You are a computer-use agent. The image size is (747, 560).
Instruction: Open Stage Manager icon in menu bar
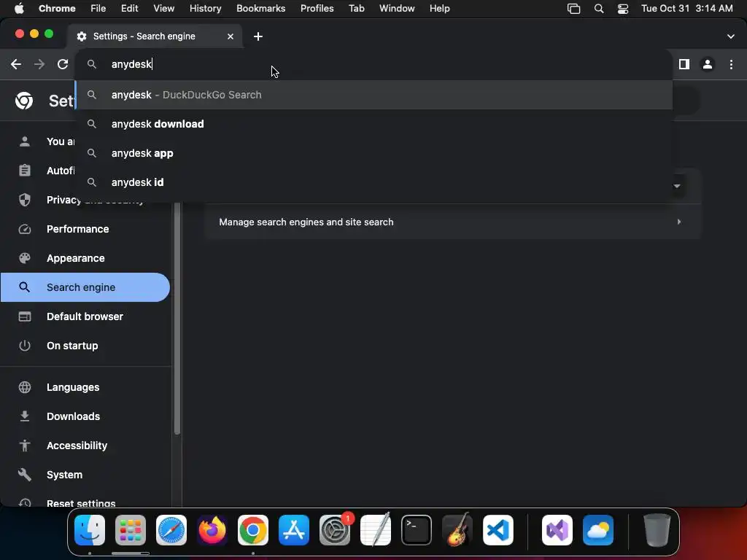(573, 9)
